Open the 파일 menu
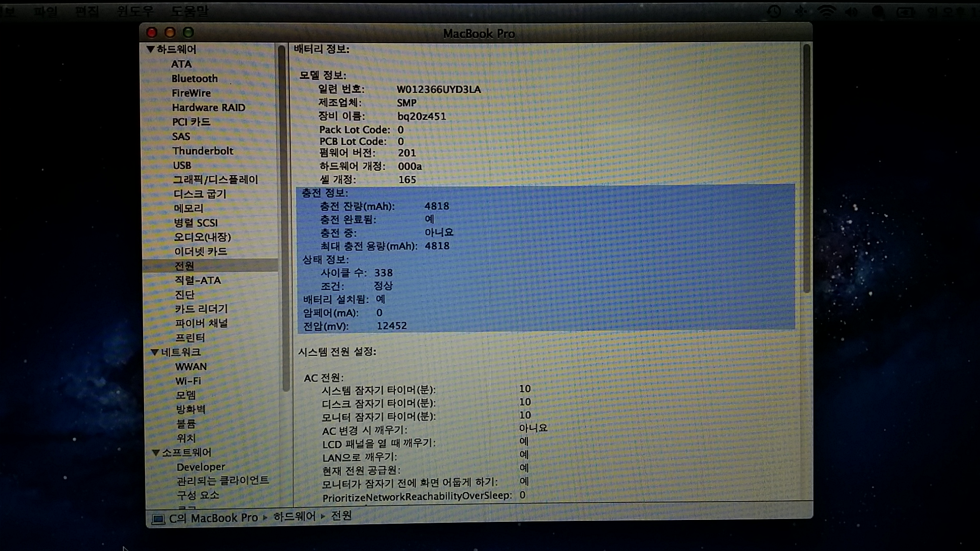Screen dimensions: 980x551 point(45,11)
